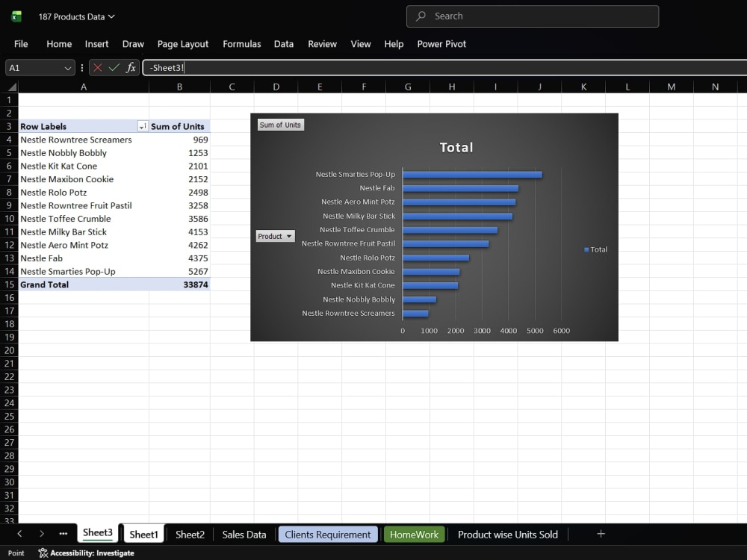The height and width of the screenshot is (560, 747).
Task: Switch to the Home ribbon tab
Action: [x=59, y=44]
